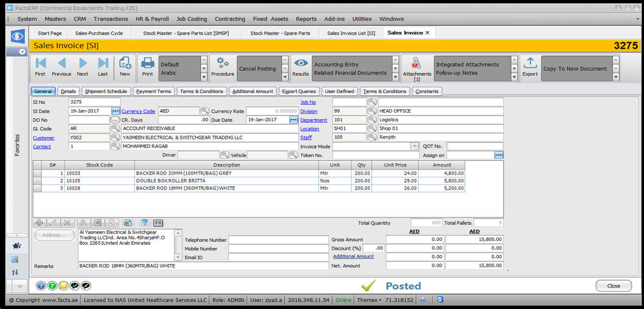Click the FactsERP eye logo in sidebar
The image size is (644, 309).
pyautogui.click(x=18, y=37)
